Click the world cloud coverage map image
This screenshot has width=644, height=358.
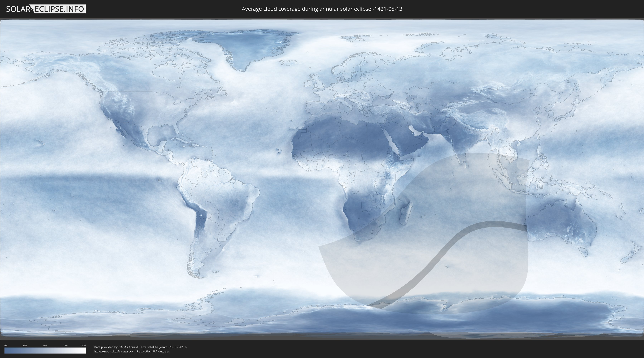[322, 179]
